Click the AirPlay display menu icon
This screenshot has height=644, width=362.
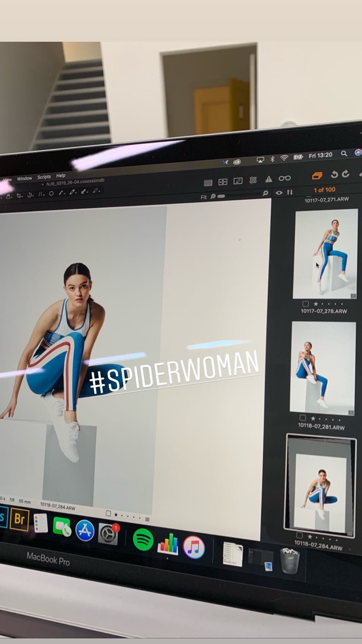point(261,160)
